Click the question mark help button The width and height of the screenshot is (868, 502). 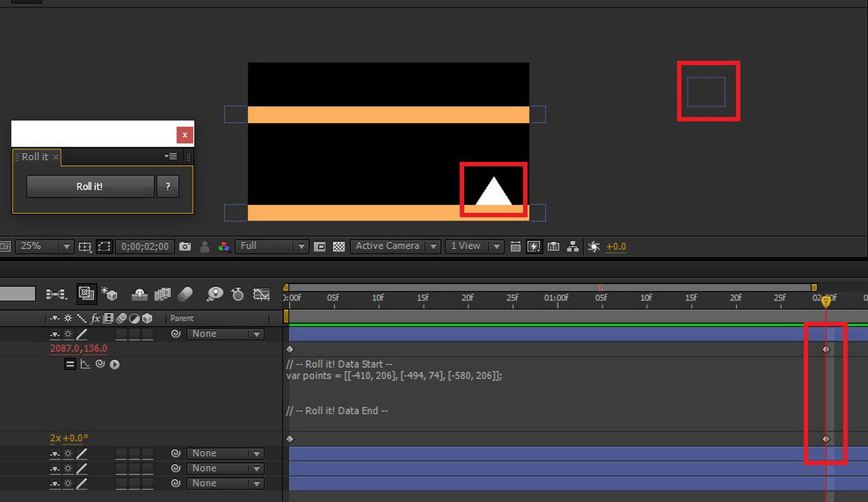point(168,187)
